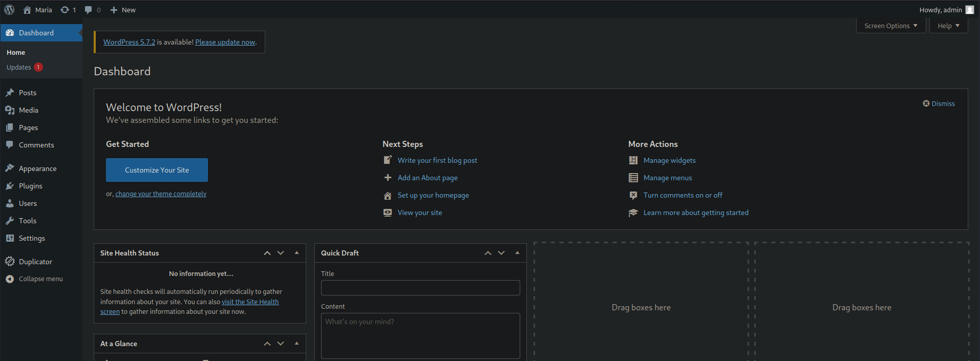The height and width of the screenshot is (361, 980).
Task: Click the admin user avatar
Action: [969, 10]
